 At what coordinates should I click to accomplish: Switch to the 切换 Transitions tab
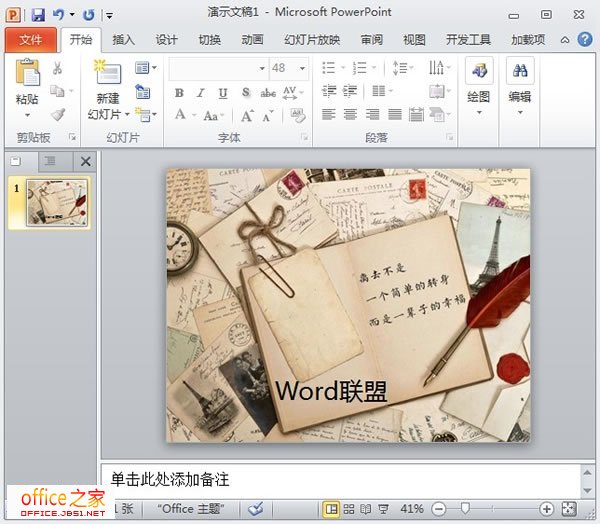pos(209,40)
